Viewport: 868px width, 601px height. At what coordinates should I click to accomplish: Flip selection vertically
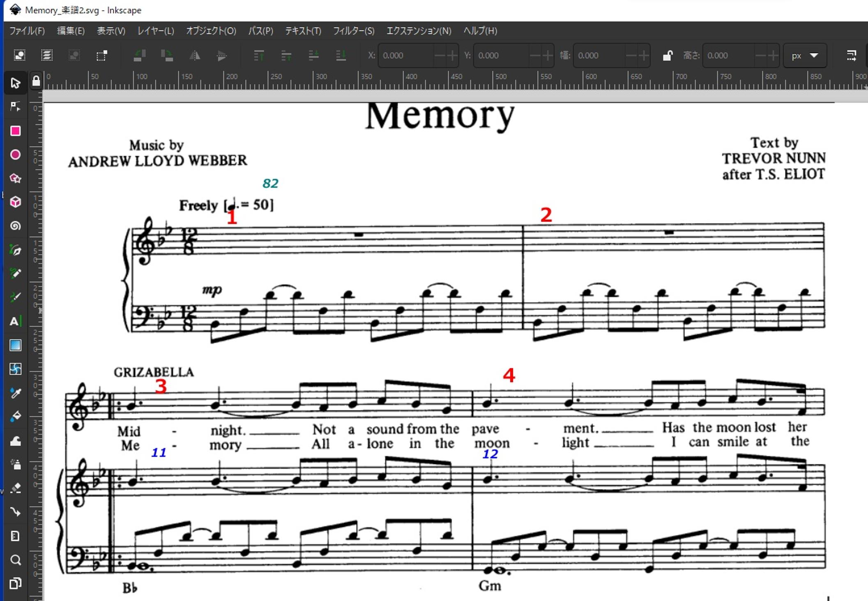pos(222,55)
